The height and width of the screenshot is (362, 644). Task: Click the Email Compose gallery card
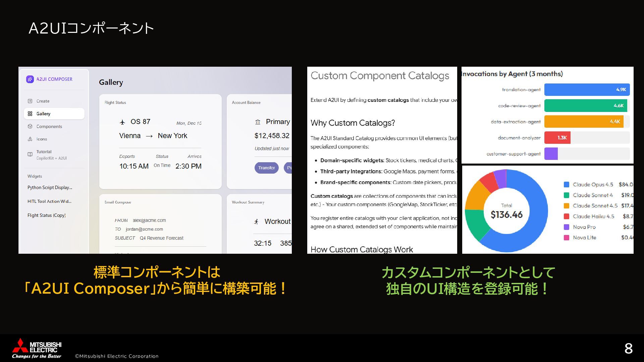coord(160,224)
